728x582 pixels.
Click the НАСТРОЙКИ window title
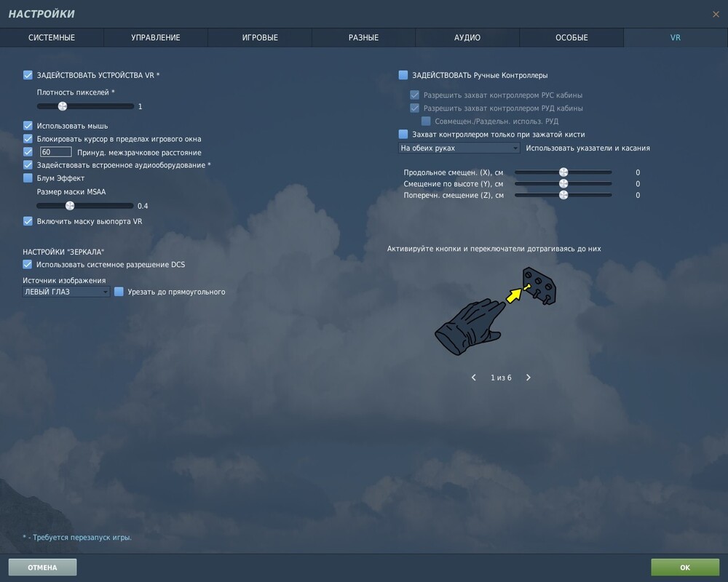(41, 14)
